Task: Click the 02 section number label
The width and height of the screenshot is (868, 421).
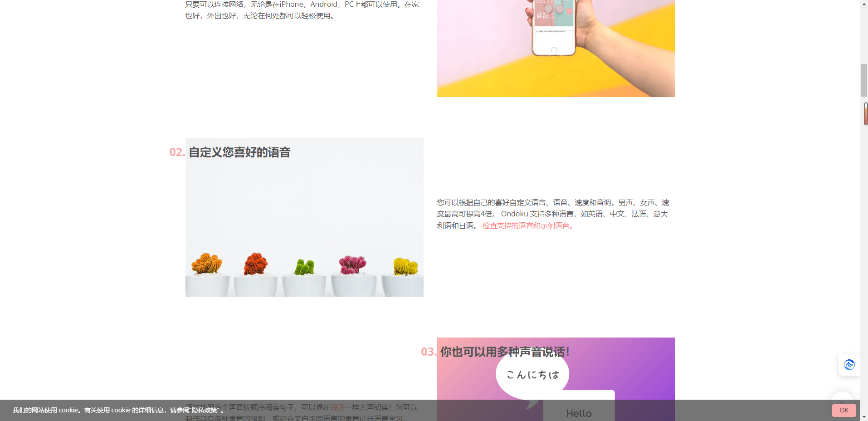Action: (x=176, y=152)
